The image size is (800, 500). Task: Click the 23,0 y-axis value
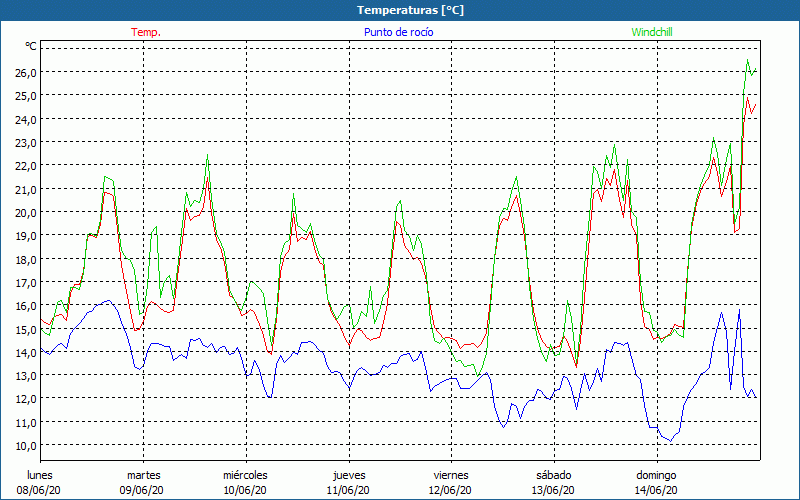pyautogui.click(x=26, y=143)
